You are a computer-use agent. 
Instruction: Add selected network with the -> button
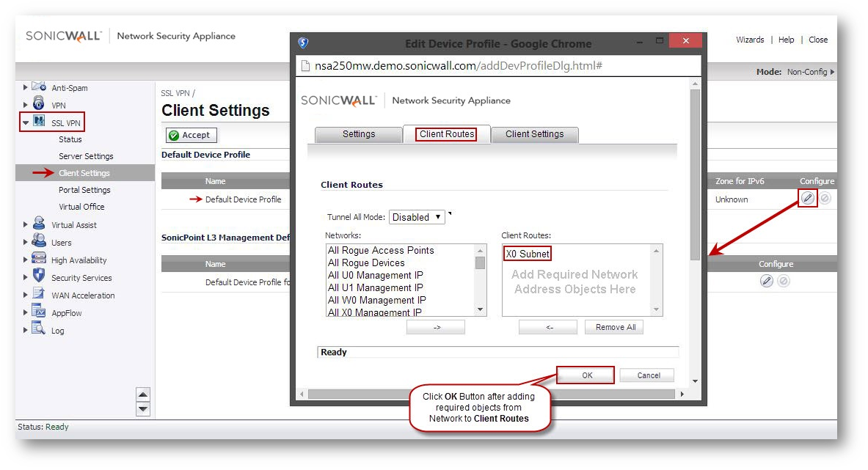point(436,327)
